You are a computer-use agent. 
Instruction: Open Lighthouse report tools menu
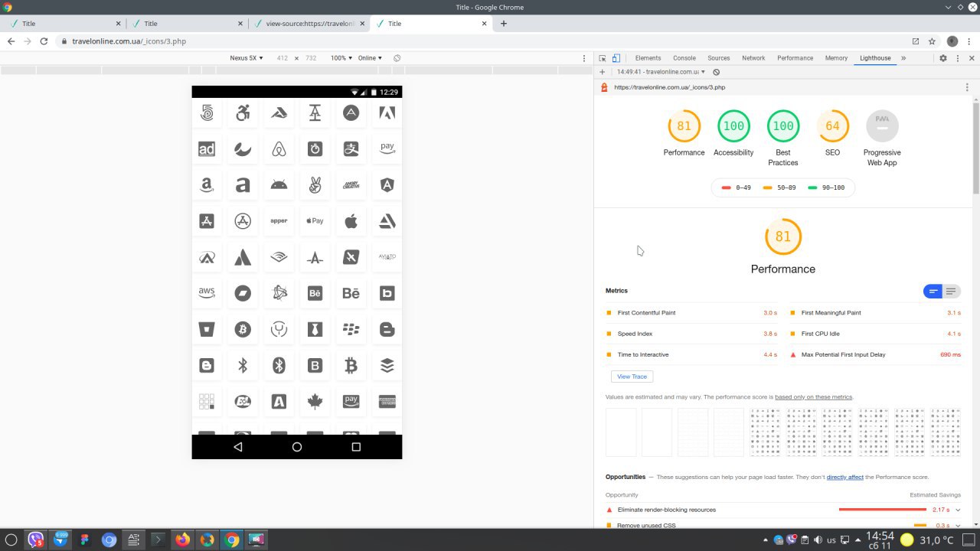pos(967,87)
